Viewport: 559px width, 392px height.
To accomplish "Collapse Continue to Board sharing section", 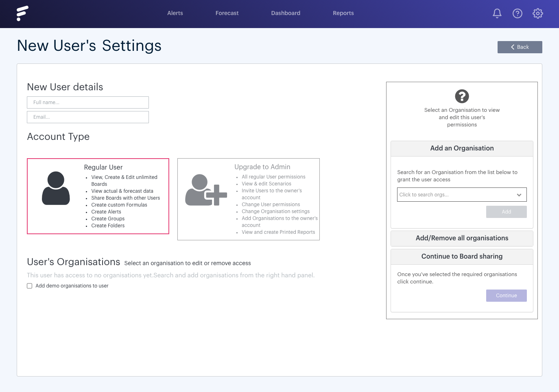I will pos(462,257).
